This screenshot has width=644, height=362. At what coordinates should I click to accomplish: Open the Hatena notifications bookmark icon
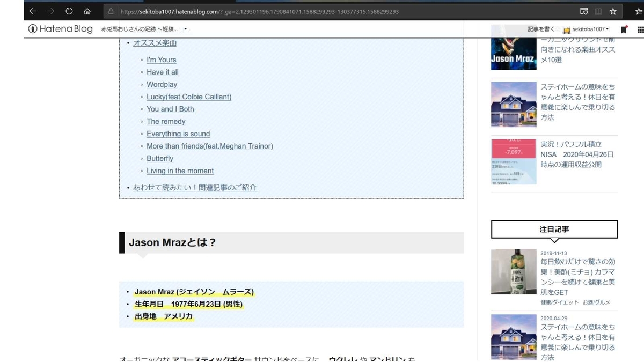point(624,29)
